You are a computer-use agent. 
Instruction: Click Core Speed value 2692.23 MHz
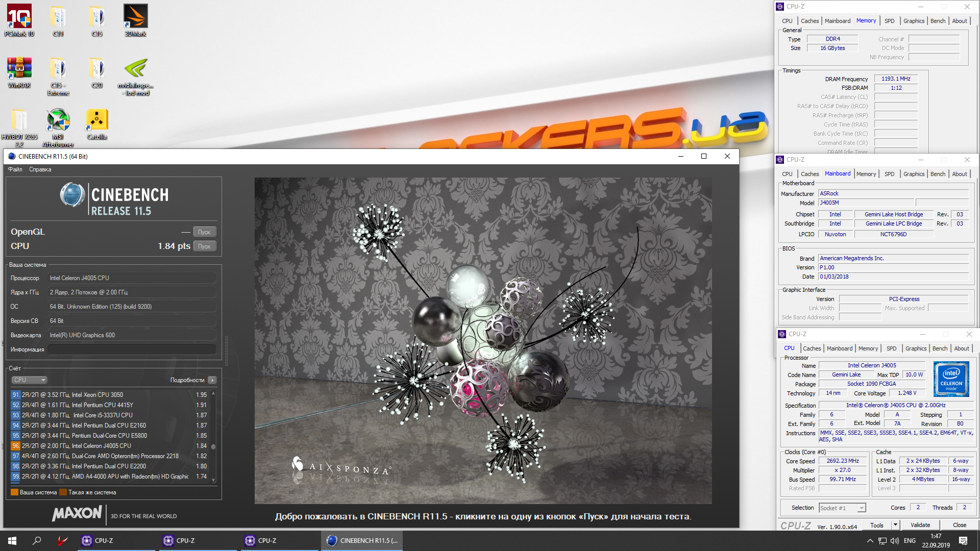843,461
